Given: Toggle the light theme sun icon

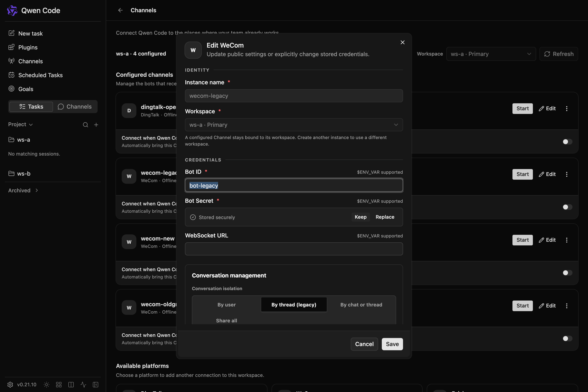Looking at the screenshot, I should (x=47, y=384).
